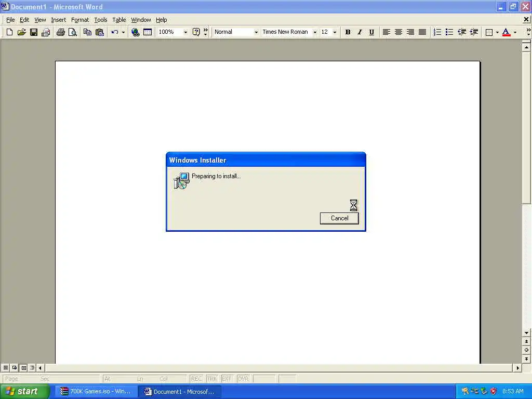This screenshot has height=399, width=532.
Task: Open the View menu
Action: coord(40,20)
